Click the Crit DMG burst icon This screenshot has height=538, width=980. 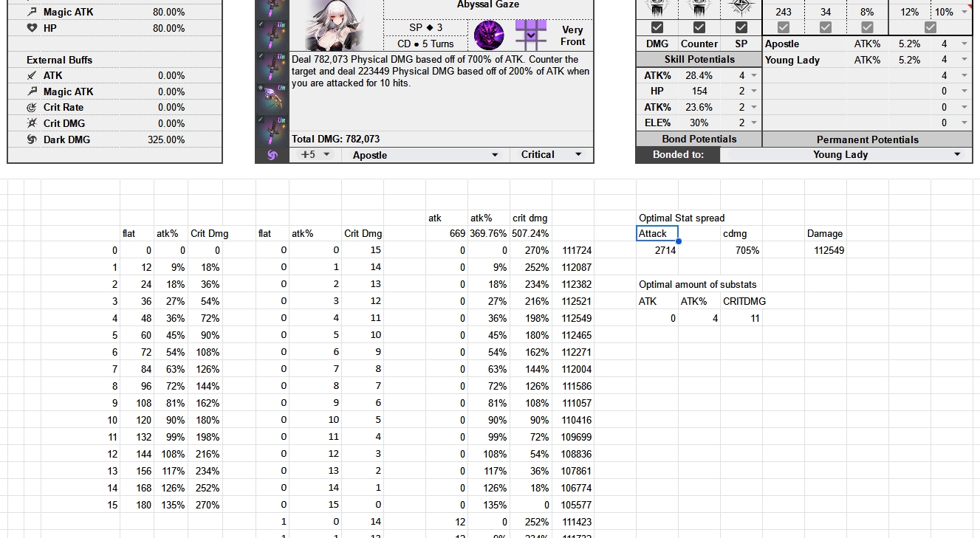click(32, 123)
